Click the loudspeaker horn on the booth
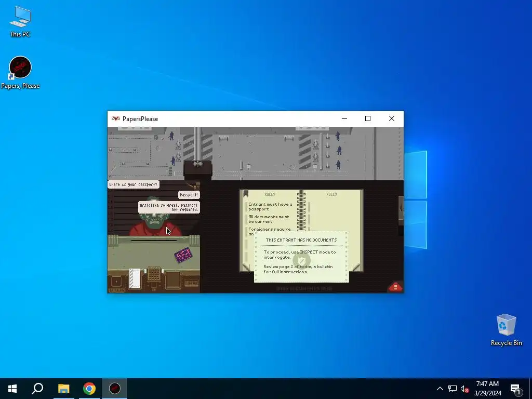 [197, 164]
